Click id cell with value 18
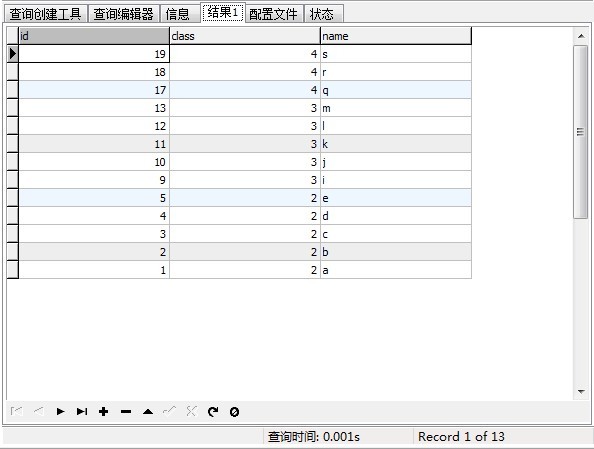Viewport: 594px width, 449px height. [94, 72]
